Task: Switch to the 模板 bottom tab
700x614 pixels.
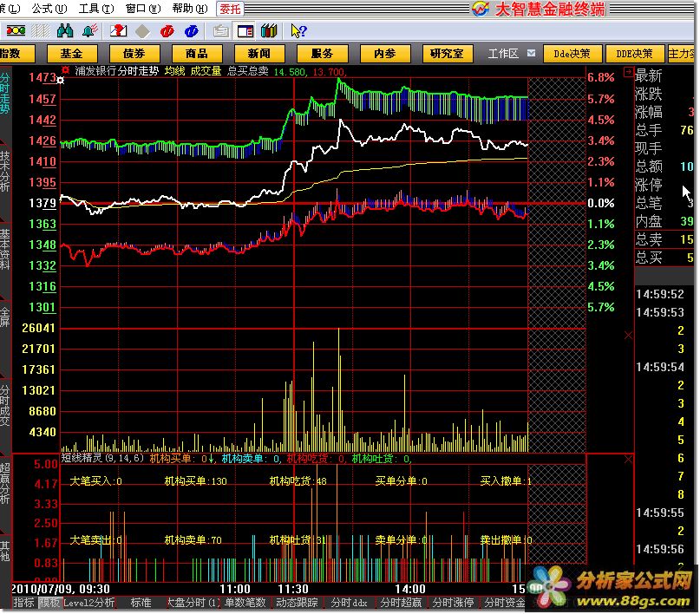Action: [x=50, y=603]
